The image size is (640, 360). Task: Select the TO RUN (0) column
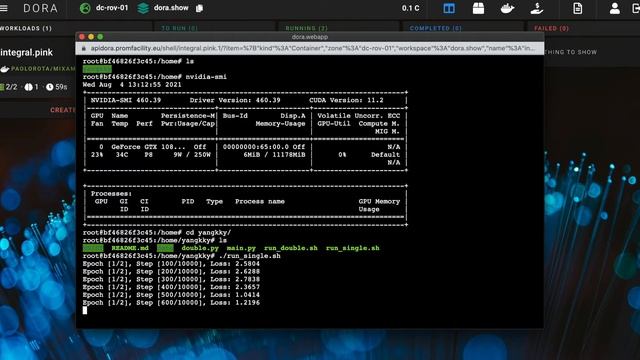coord(179,28)
